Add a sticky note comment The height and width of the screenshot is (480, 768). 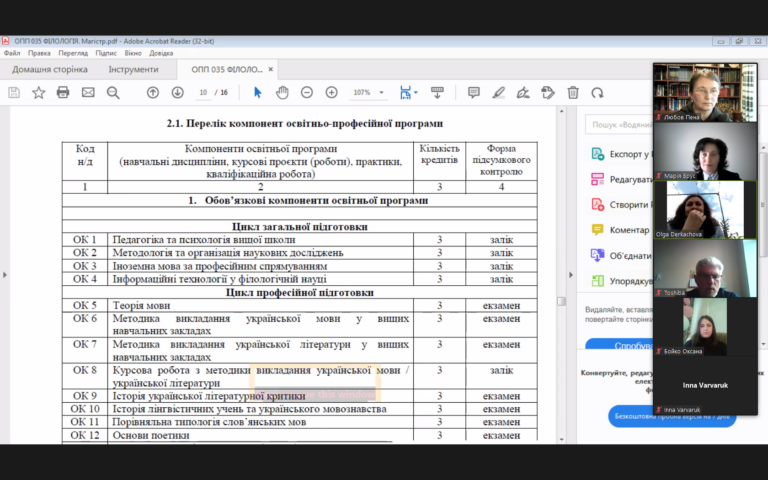click(474, 92)
